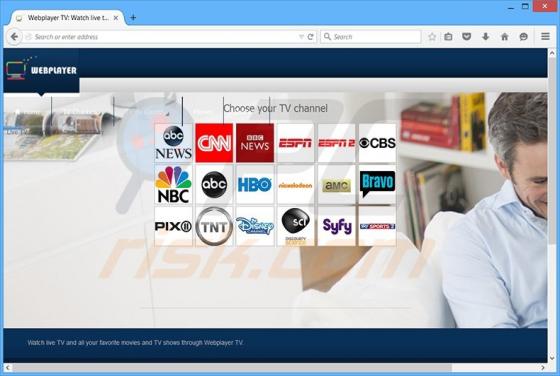Screen dimensions: 560x376
Task: Click the Webplayer logo
Action: 41,70
